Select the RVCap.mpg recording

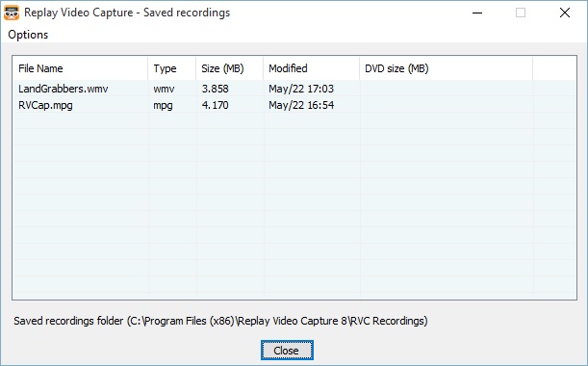click(45, 105)
